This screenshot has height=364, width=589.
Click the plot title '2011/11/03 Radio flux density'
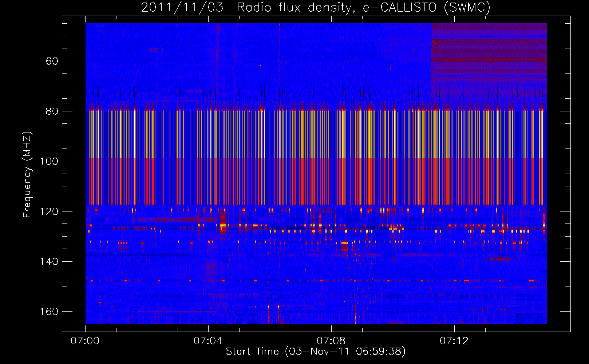[316, 7]
